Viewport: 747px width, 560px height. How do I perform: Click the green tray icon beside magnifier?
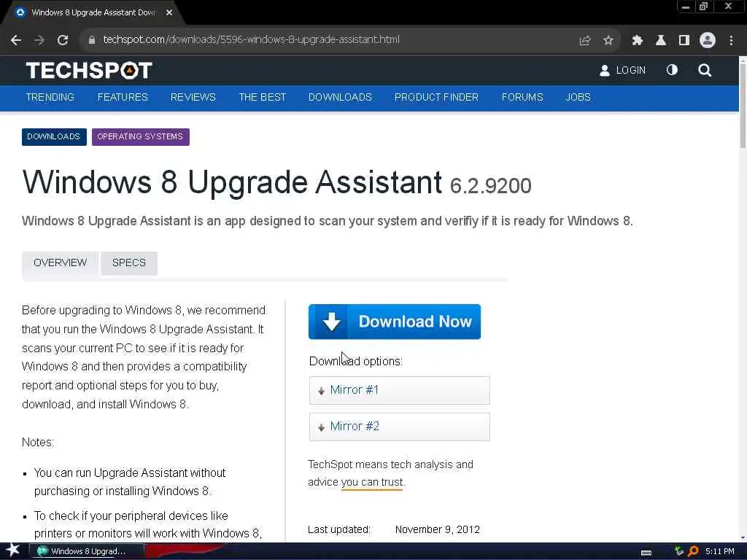[679, 551]
